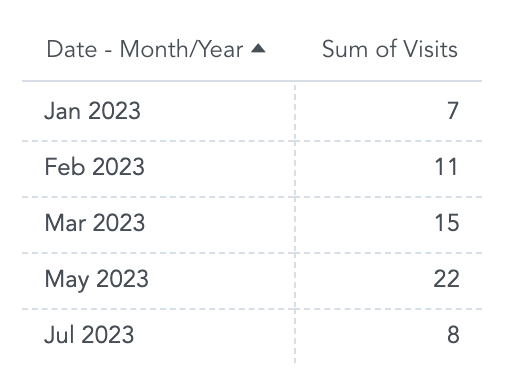Click the "Visits" word in header

click(x=430, y=49)
